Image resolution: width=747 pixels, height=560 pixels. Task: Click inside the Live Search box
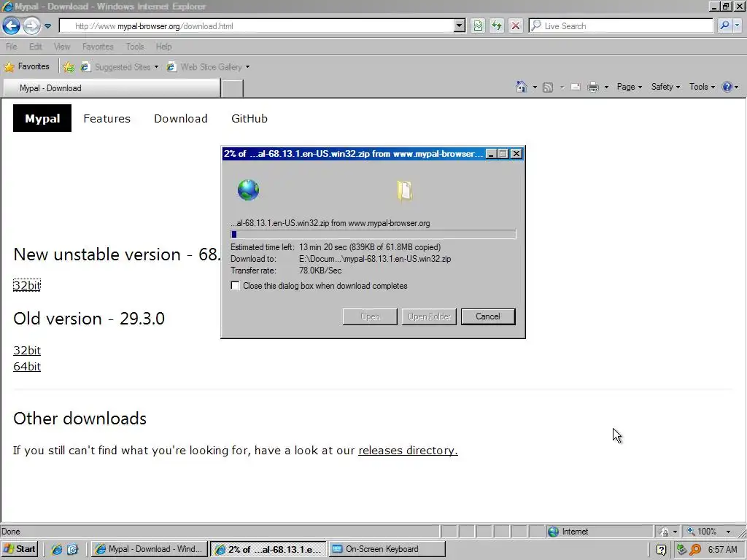pos(621,26)
